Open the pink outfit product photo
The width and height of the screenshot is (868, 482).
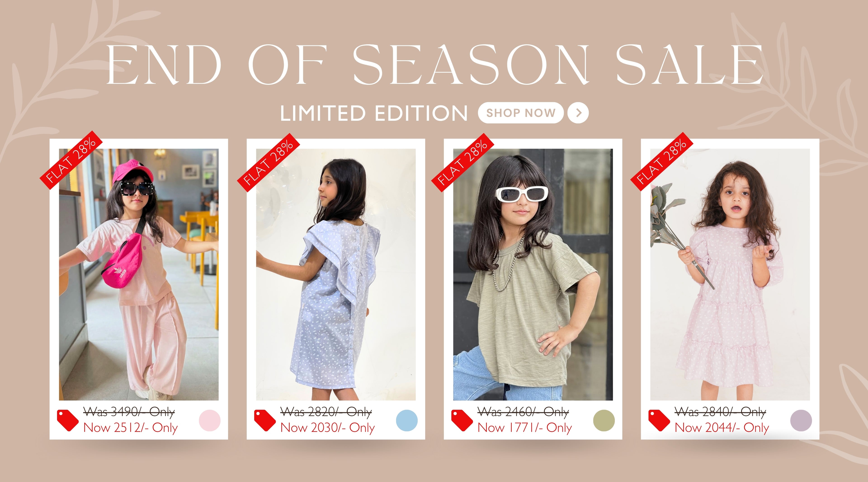click(139, 275)
